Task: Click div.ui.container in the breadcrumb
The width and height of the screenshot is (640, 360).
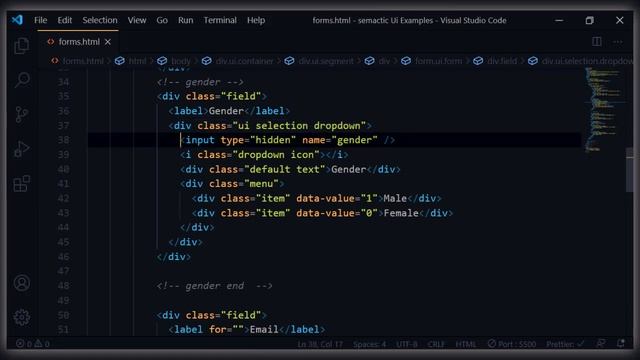Action: (244, 61)
